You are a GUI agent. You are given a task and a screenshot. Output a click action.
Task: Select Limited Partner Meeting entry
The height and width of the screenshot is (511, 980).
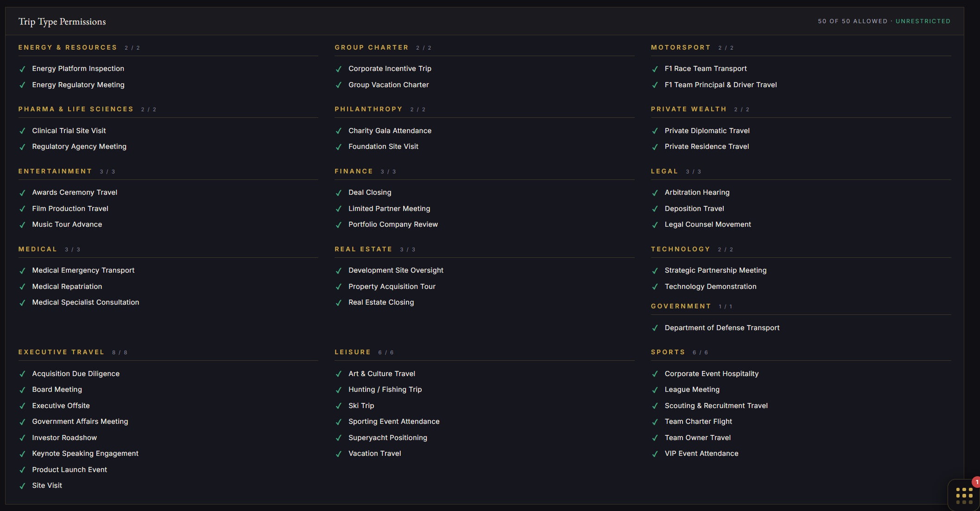click(x=389, y=209)
